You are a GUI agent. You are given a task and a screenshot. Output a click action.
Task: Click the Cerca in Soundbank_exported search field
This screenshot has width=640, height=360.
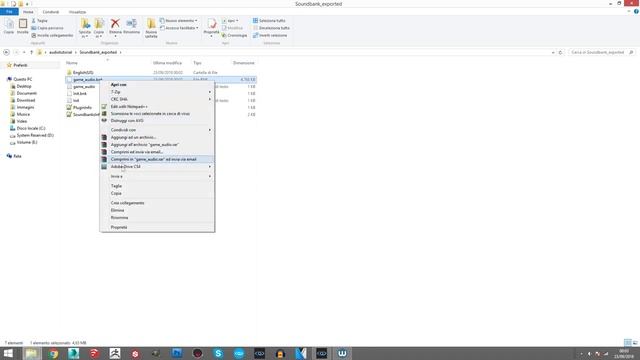click(601, 52)
